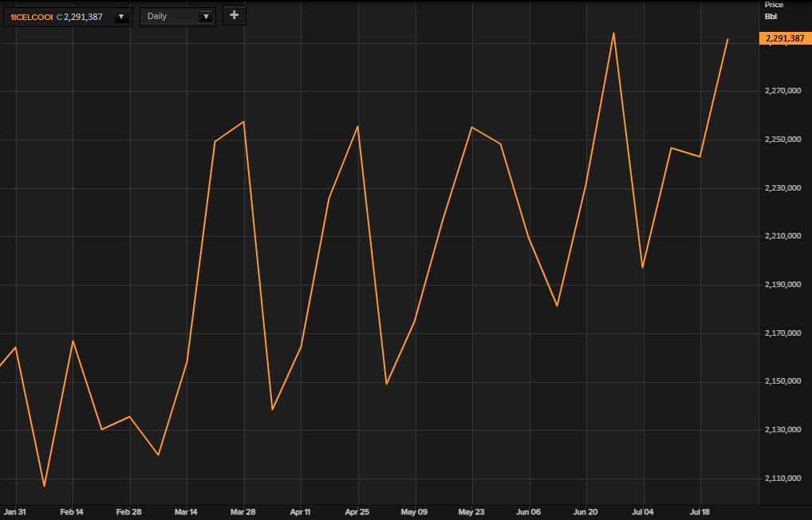Click the Apr 25 date label
The image size is (812, 520).
(357, 511)
